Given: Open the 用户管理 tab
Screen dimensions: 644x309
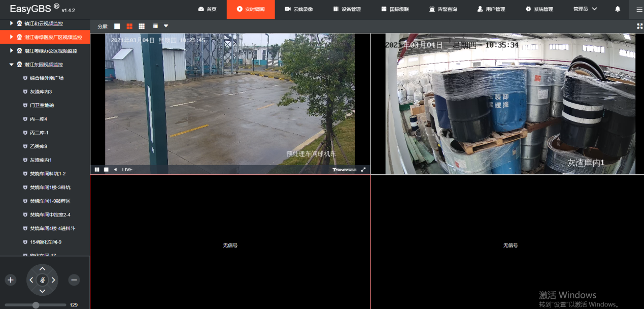Looking at the screenshot, I should click(491, 9).
